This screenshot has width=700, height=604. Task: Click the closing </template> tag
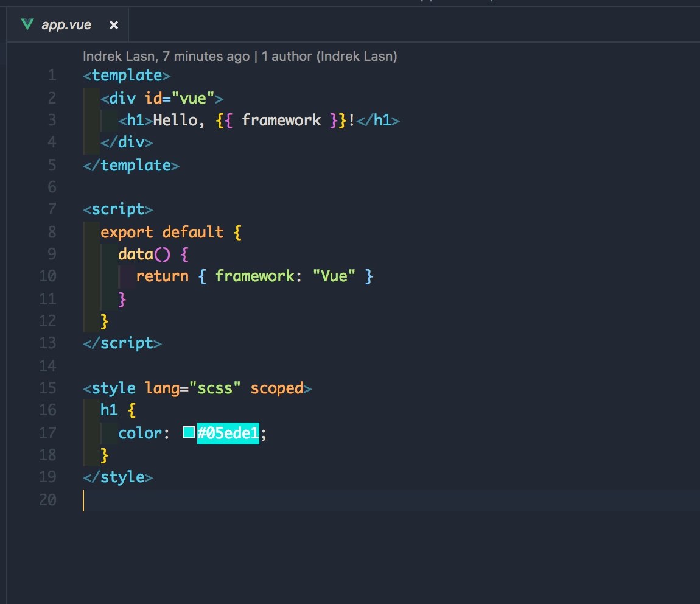click(131, 166)
